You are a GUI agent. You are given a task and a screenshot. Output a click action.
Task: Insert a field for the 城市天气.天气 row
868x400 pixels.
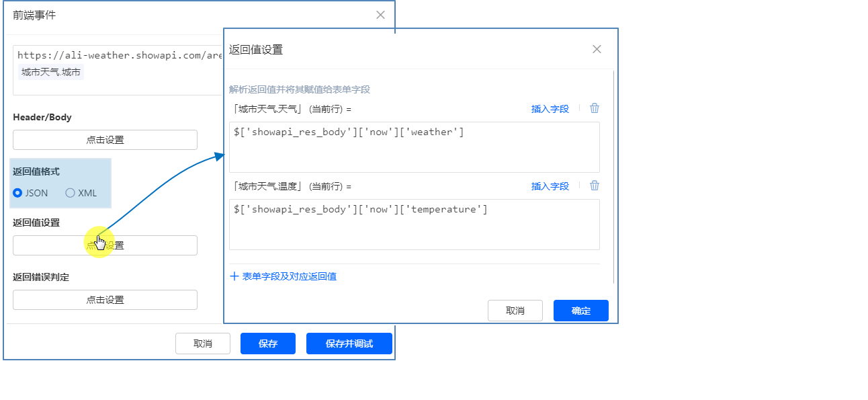click(x=550, y=109)
